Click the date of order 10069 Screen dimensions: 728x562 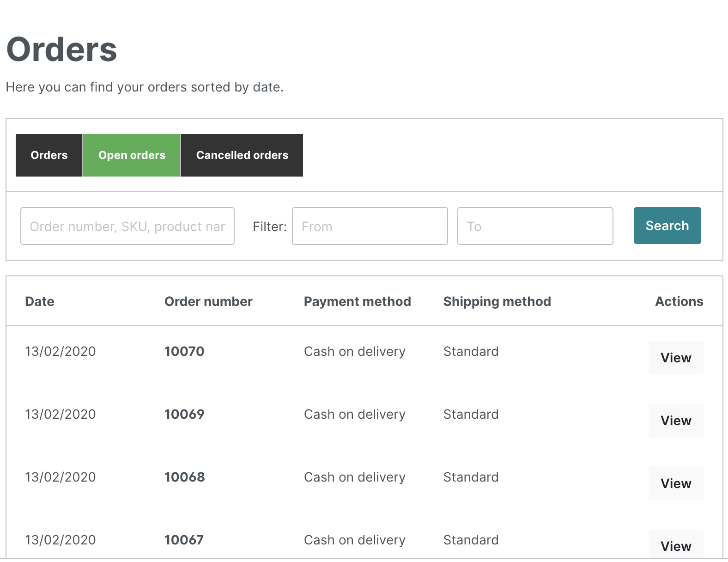click(61, 414)
